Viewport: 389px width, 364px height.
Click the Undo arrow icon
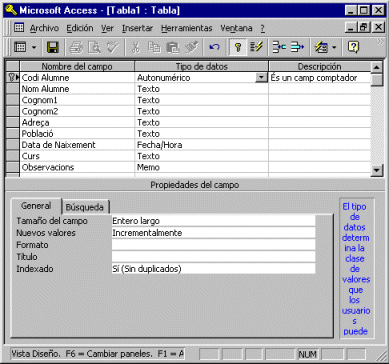click(x=214, y=47)
